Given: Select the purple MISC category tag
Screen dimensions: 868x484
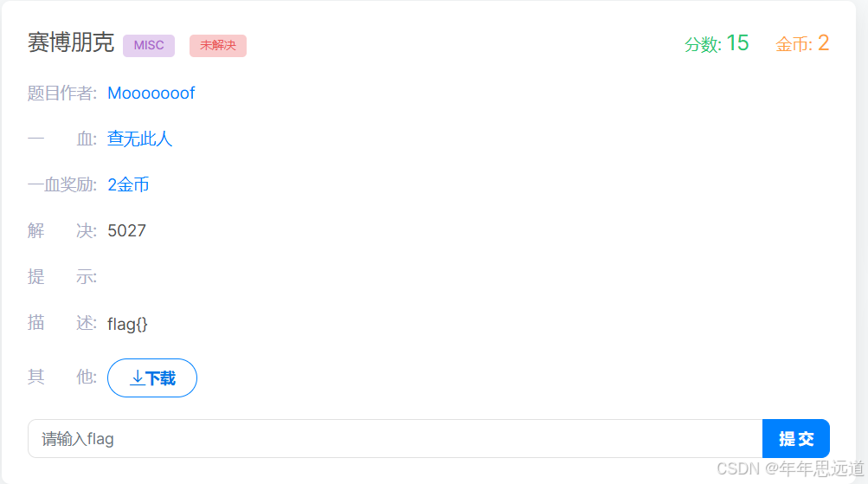Looking at the screenshot, I should pyautogui.click(x=149, y=45).
